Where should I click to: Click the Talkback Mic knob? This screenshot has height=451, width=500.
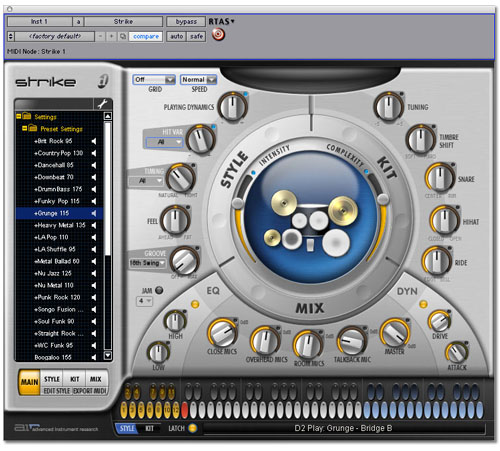[x=352, y=341]
